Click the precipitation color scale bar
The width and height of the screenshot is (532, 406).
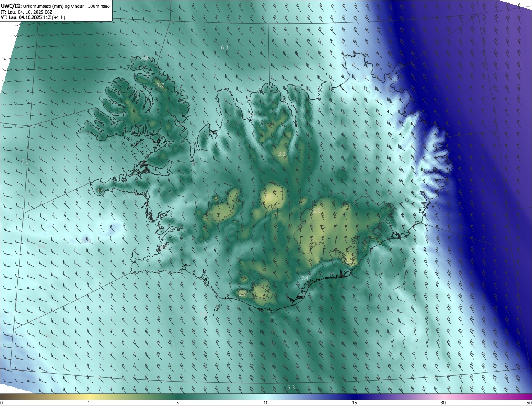point(266,396)
